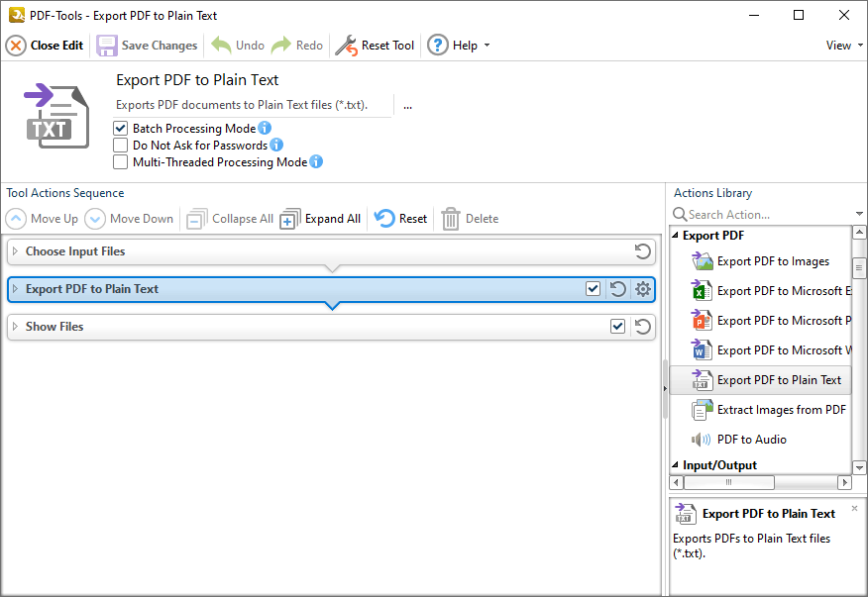The image size is (868, 597).
Task: Open Export PDF to Plain Text options gear
Action: click(643, 289)
